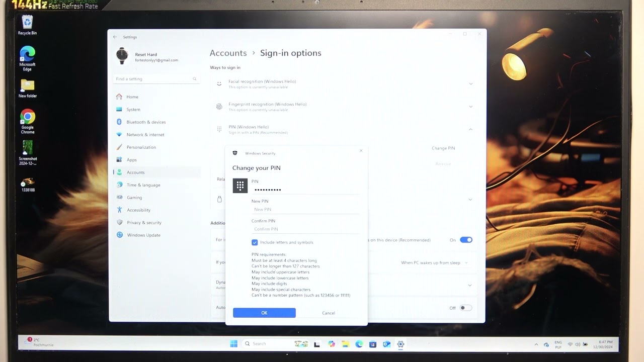Uncheck Include letters and symbols
The image size is (644, 362).
coord(255,242)
